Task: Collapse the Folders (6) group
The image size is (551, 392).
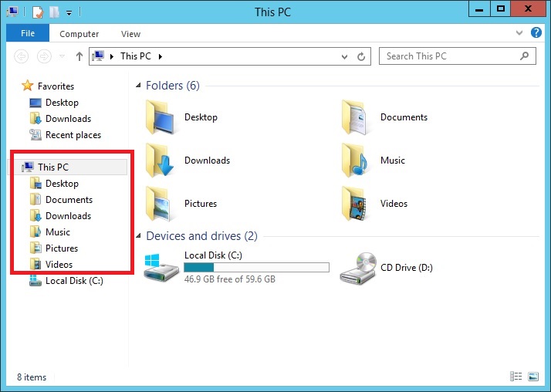Action: (139, 86)
